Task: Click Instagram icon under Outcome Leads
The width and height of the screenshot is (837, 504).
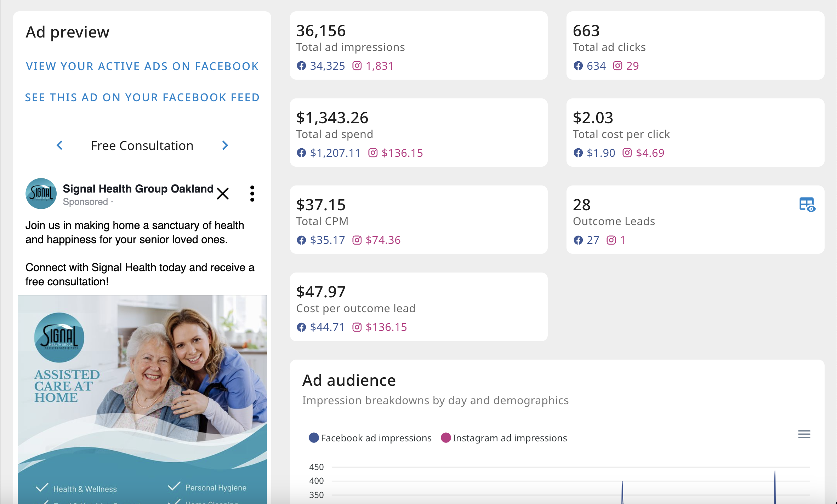Action: pyautogui.click(x=611, y=240)
